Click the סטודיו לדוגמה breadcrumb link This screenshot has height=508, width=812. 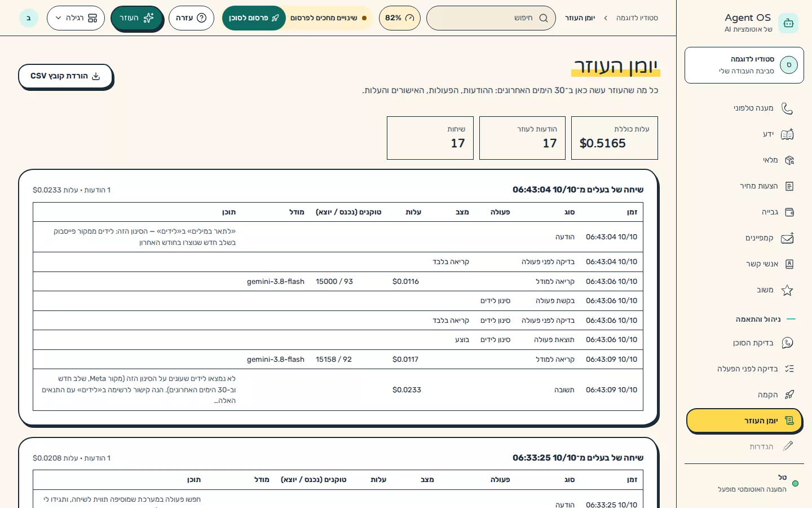coord(637,18)
